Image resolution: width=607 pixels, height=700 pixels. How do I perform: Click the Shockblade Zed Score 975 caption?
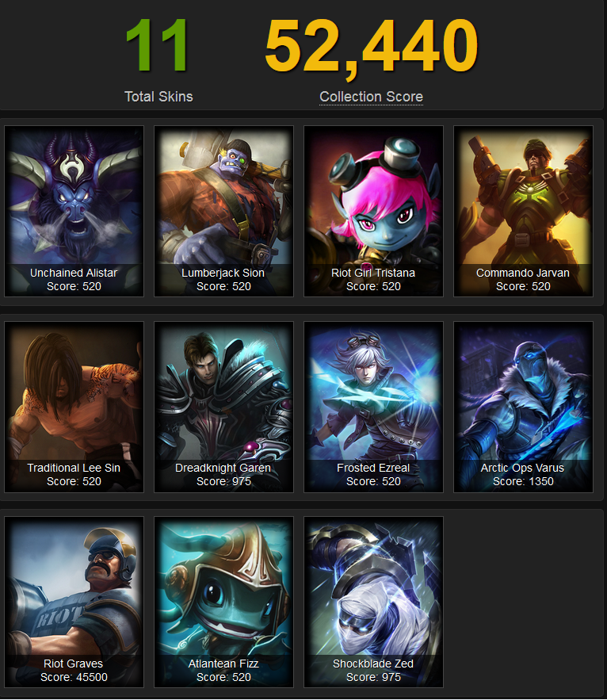tap(373, 670)
